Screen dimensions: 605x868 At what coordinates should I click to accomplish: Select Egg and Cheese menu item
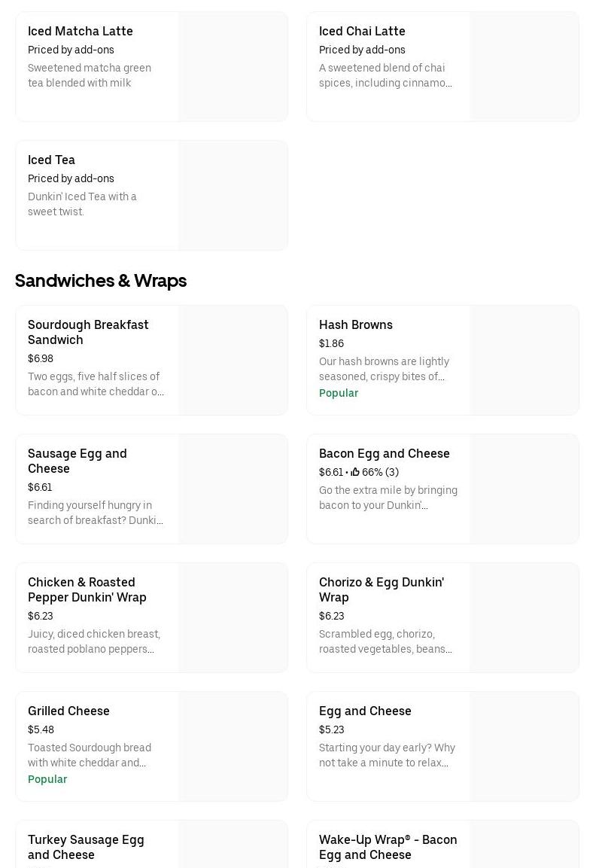[x=365, y=711]
